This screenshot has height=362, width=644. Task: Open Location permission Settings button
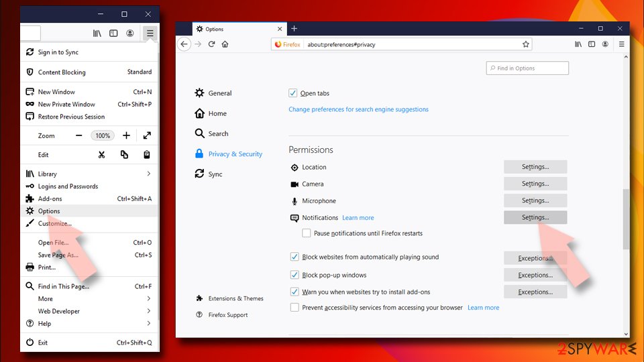(x=535, y=167)
